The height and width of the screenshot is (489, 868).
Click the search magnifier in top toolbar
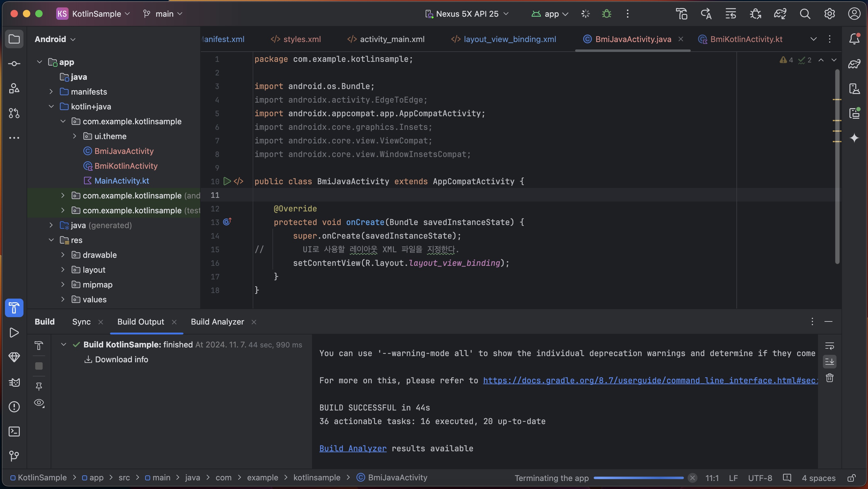pyautogui.click(x=805, y=14)
